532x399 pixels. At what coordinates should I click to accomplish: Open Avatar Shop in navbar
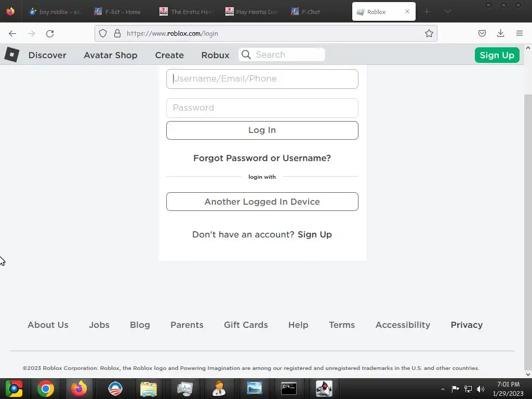111,55
